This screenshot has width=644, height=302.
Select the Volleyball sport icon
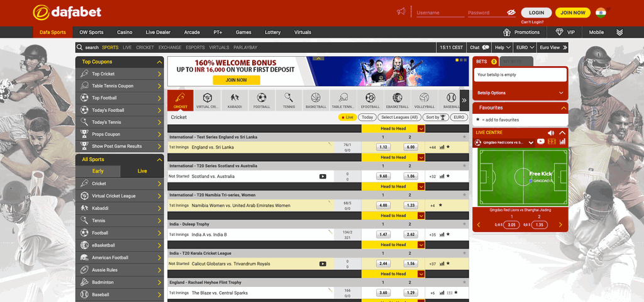point(425,100)
